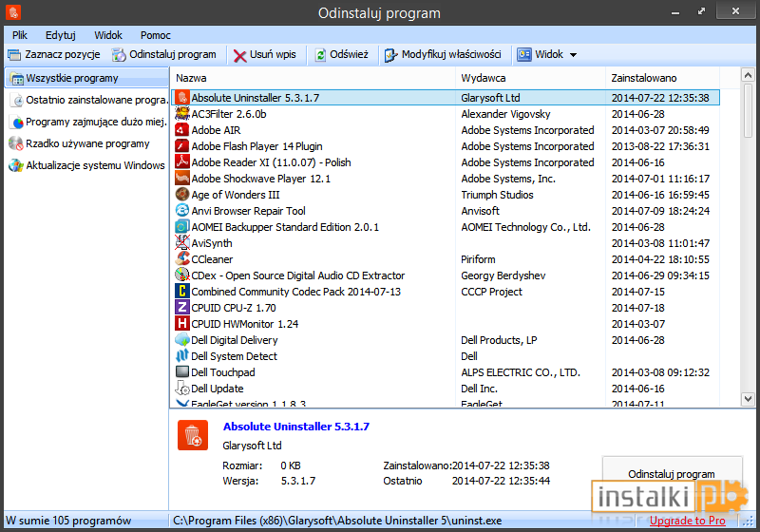
Task: Click the Absolute Uninstaller 5.3.1.7 title link
Action: (x=296, y=427)
